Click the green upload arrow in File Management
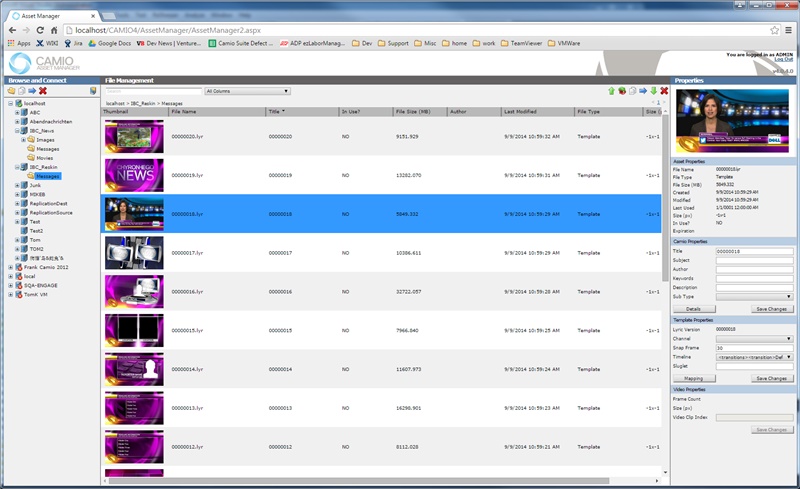800x489 pixels. tap(613, 91)
